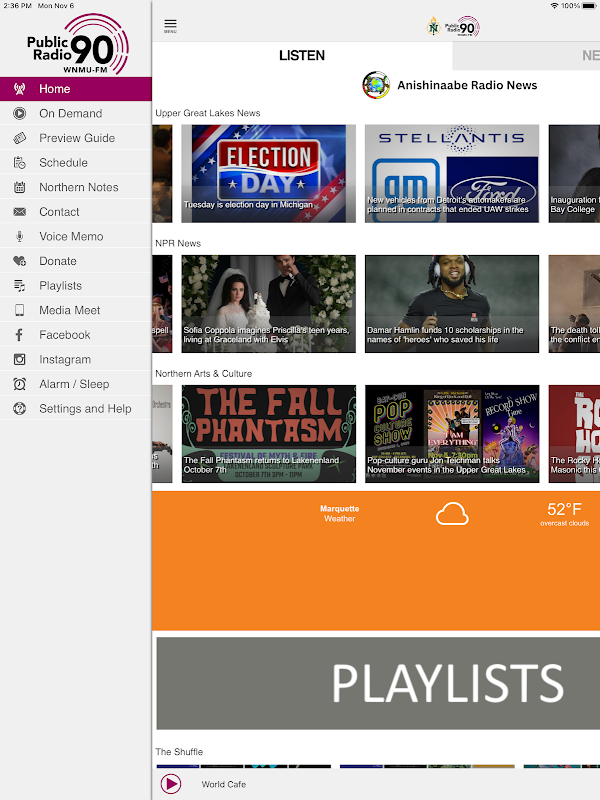This screenshot has height=800, width=600.
Task: Open the Stellantis GM Ford UAW story
Action: [x=452, y=173]
